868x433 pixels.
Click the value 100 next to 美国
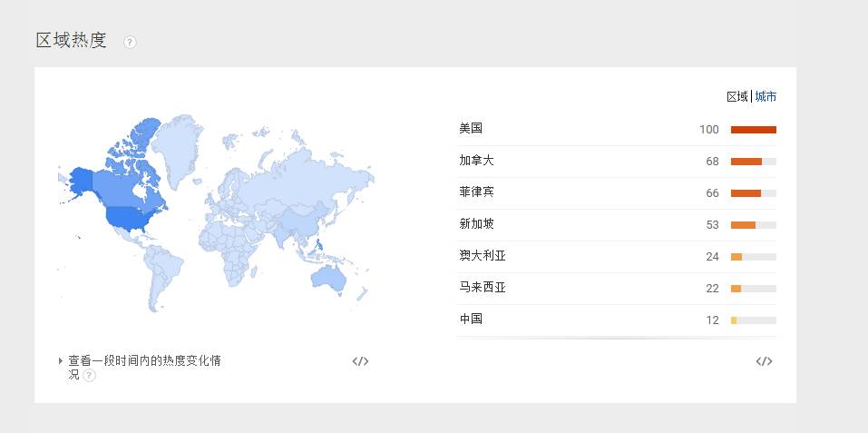[709, 130]
